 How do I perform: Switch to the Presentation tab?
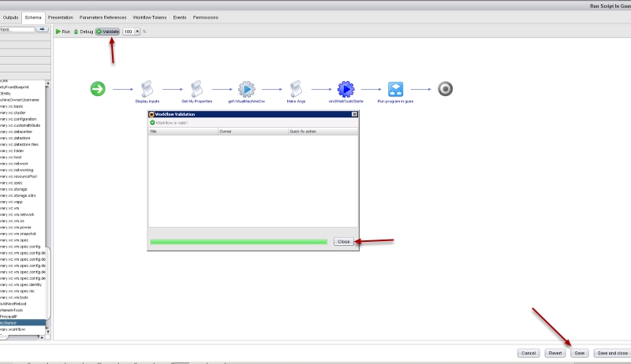(x=61, y=17)
